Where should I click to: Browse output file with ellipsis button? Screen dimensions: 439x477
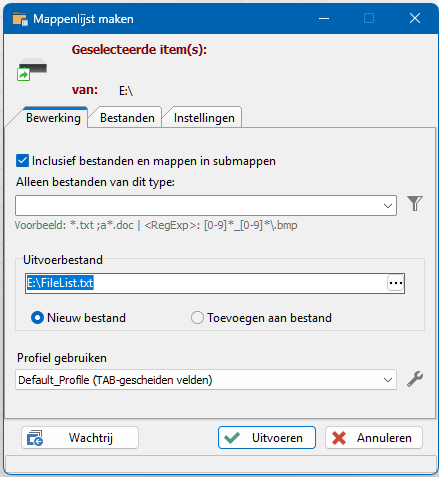pyautogui.click(x=396, y=283)
